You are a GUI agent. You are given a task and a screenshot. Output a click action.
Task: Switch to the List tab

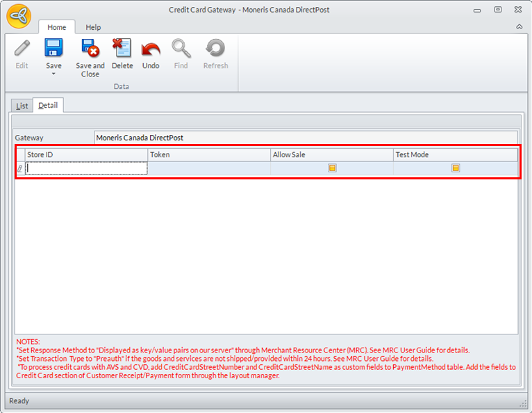tap(22, 106)
